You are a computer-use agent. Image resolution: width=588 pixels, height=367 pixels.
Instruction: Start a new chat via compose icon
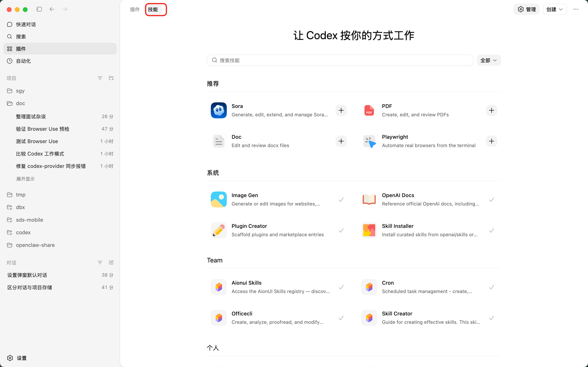coord(111,262)
